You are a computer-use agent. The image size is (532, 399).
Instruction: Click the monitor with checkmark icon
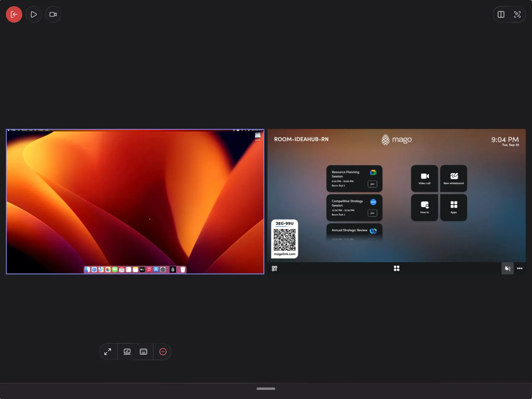[127, 351]
